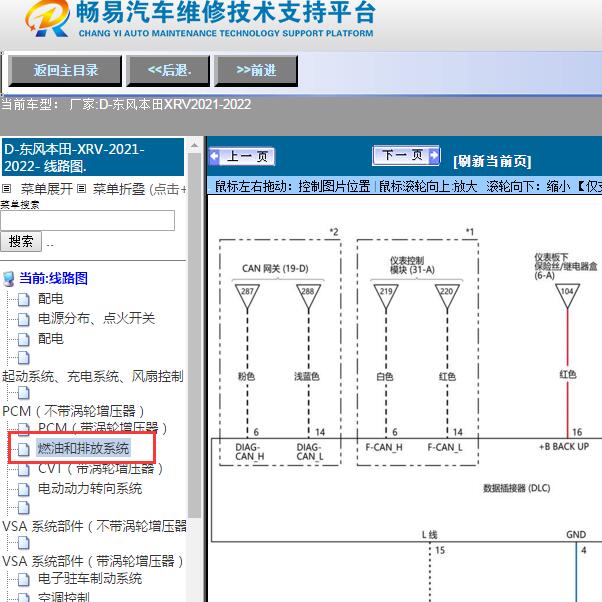
Task: Click the page icon above PCM（不带涡轮增压器）
Action: [x=23, y=393]
